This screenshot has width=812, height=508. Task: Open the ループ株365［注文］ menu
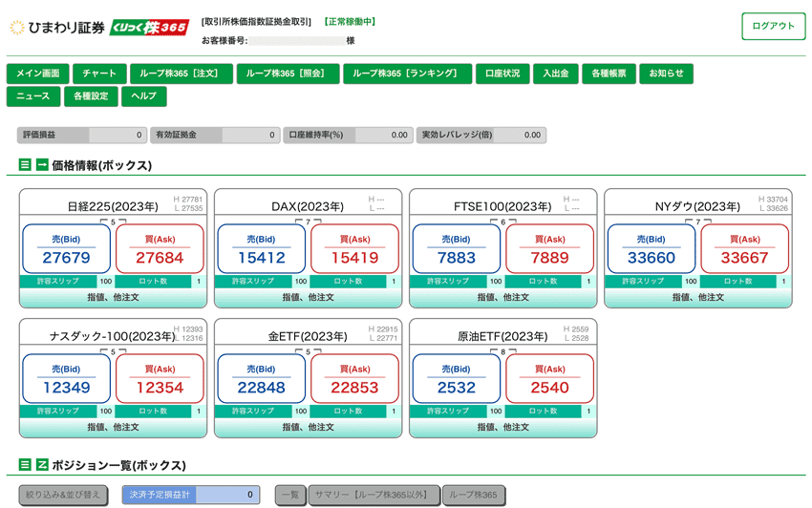point(182,74)
